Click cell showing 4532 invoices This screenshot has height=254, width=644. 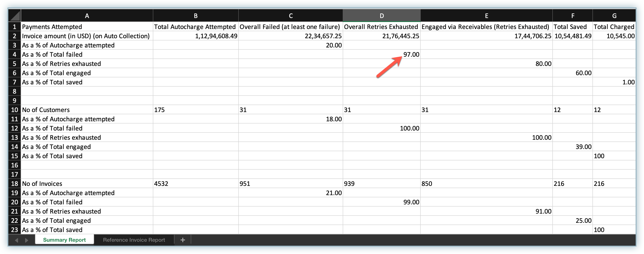(x=196, y=184)
